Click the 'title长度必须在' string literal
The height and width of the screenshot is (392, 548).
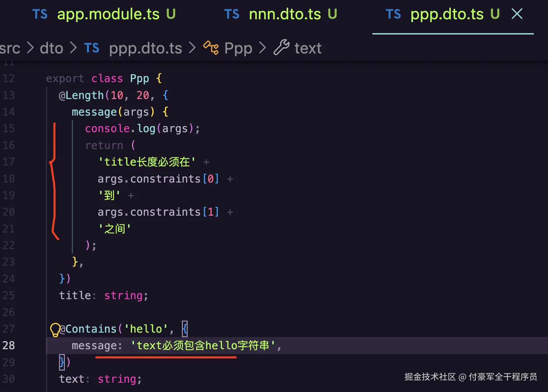click(147, 162)
